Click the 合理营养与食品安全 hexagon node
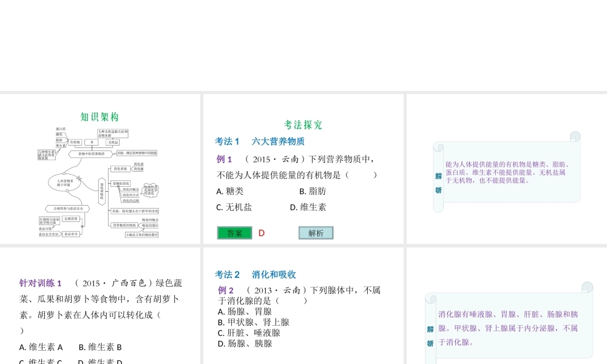The height and width of the screenshot is (364, 607). (68, 209)
